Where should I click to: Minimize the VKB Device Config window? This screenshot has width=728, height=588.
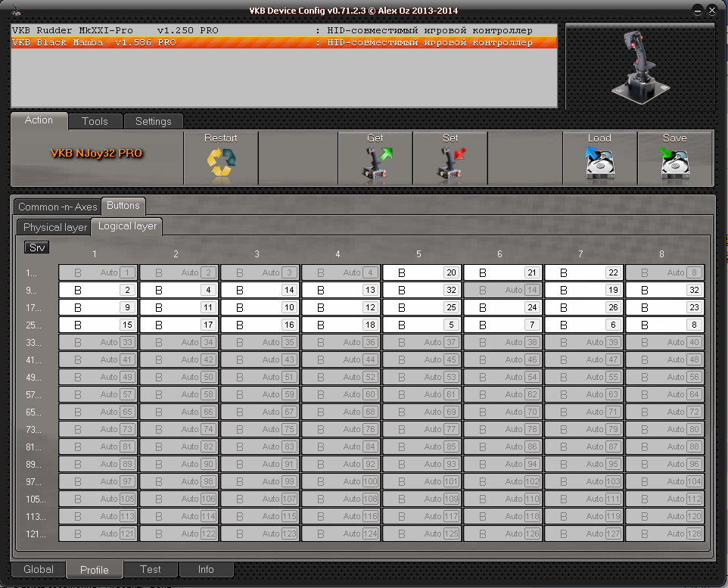coord(698,11)
